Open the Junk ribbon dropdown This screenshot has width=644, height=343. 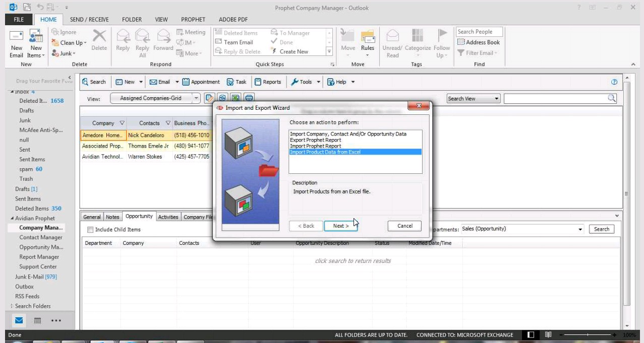pyautogui.click(x=64, y=53)
